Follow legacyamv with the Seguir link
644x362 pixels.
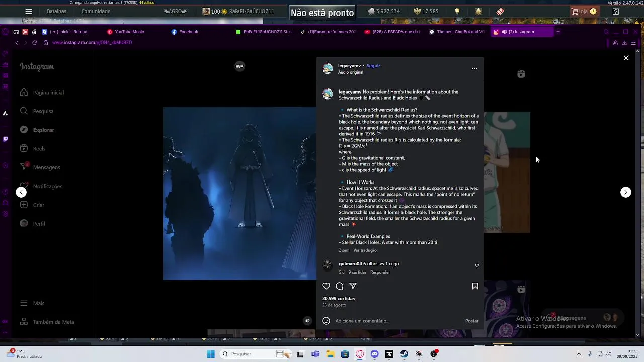point(373,66)
